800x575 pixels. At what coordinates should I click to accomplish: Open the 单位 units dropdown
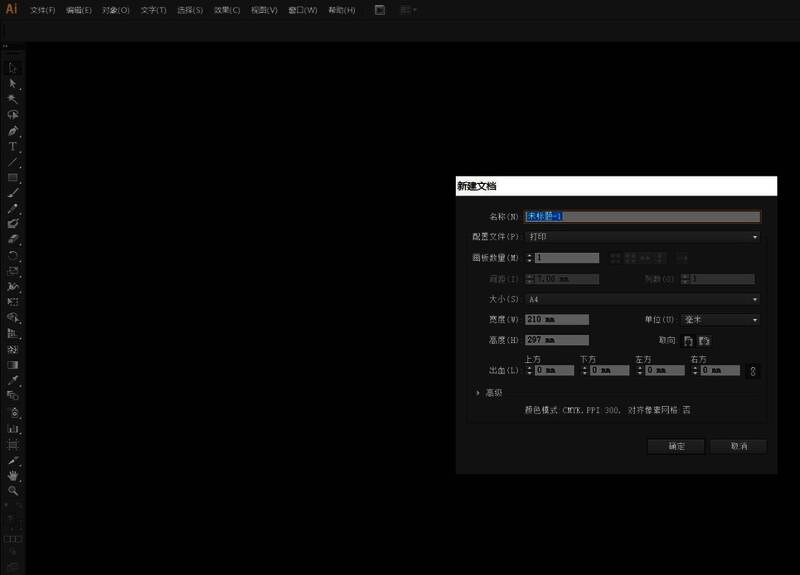pos(720,320)
